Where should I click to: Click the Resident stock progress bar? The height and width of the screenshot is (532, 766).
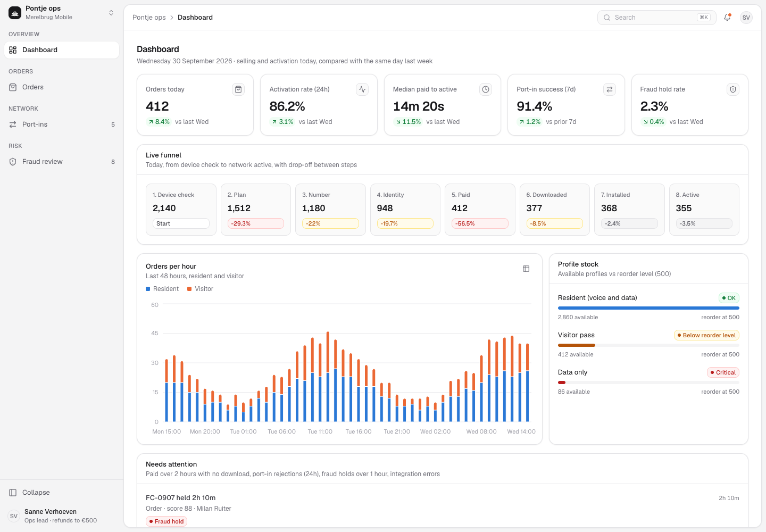coord(648,308)
